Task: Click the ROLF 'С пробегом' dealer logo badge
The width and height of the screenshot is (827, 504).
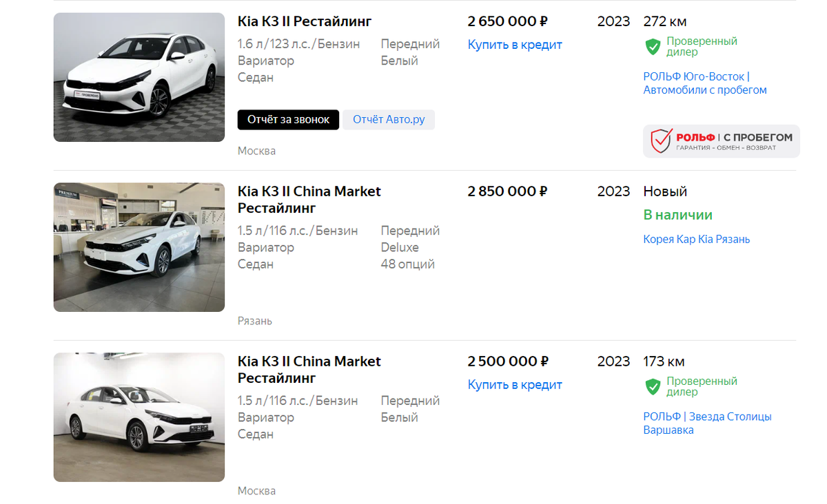Action: pos(721,141)
